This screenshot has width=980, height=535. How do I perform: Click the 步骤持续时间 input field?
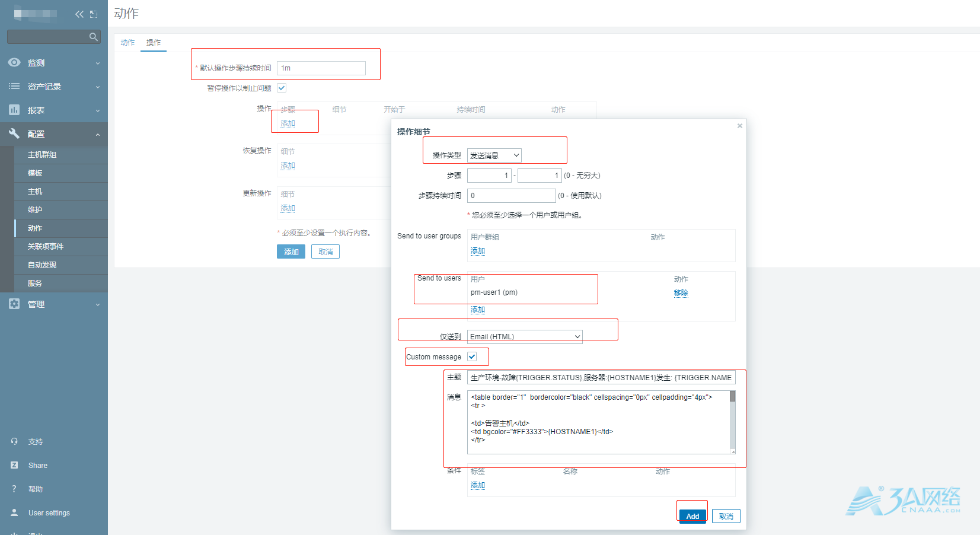[x=512, y=196]
